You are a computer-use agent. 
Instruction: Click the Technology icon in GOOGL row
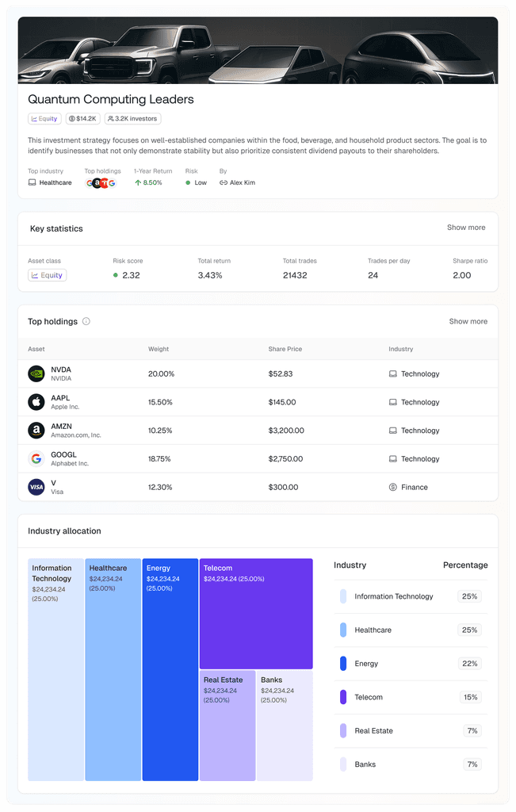pos(393,459)
